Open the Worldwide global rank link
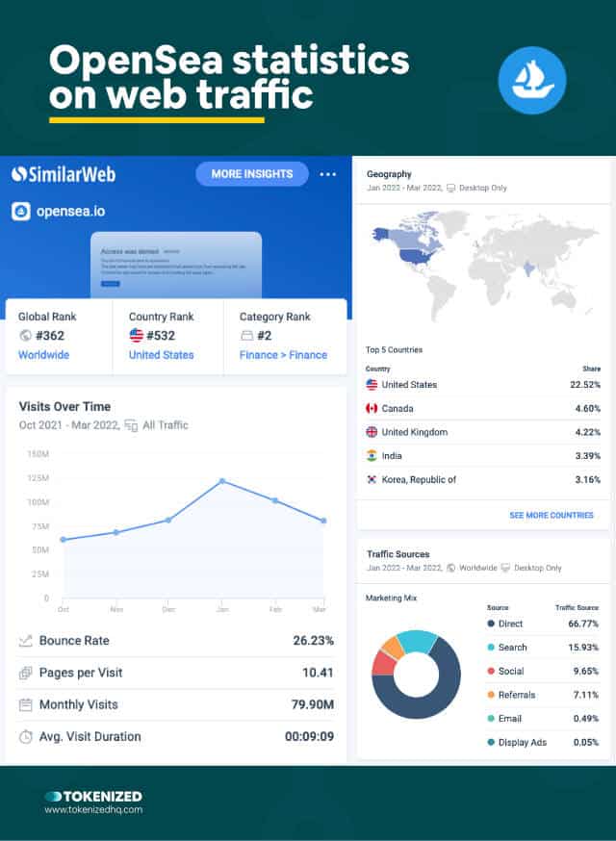 click(44, 355)
